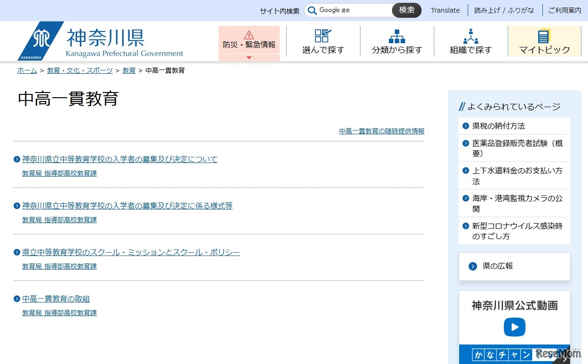Go to ホーム in the breadcrumb
Screen dimensions: 588x364
click(27, 70)
